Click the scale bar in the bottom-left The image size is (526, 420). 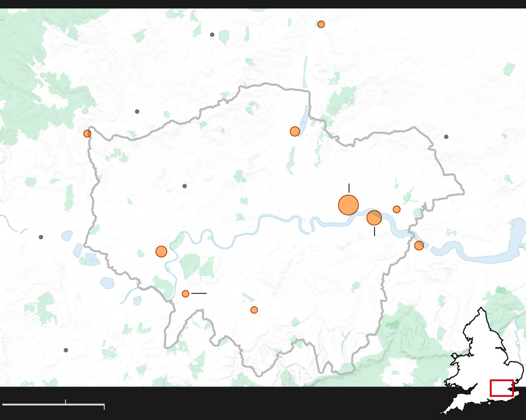pyautogui.click(x=53, y=404)
